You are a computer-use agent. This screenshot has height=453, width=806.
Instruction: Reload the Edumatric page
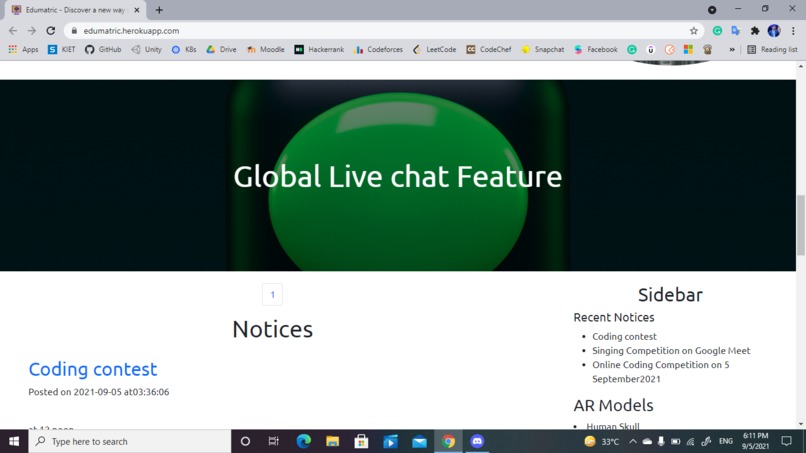[50, 31]
